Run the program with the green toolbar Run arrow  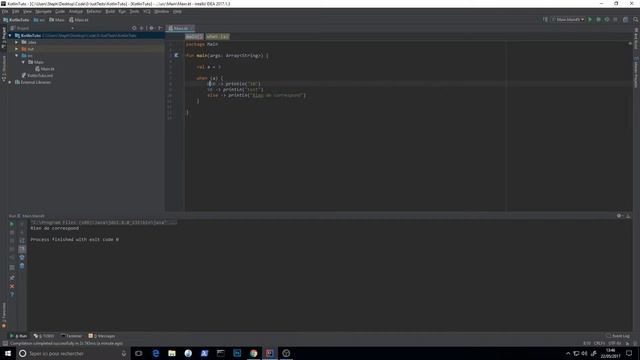tap(590, 20)
